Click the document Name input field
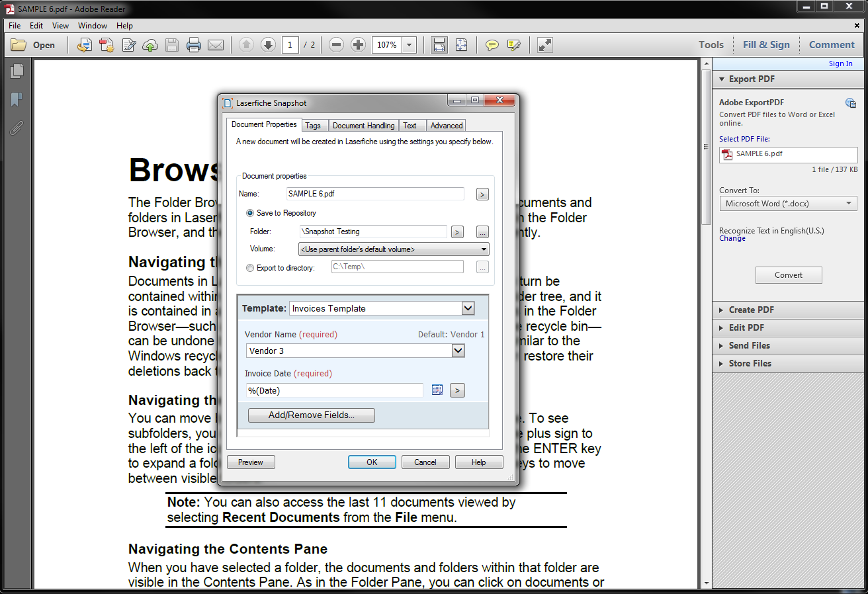 [x=375, y=194]
